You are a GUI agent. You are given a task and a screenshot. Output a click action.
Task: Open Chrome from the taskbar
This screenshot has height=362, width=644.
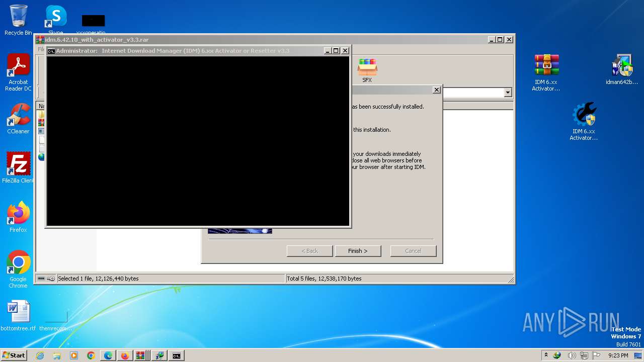point(91,355)
